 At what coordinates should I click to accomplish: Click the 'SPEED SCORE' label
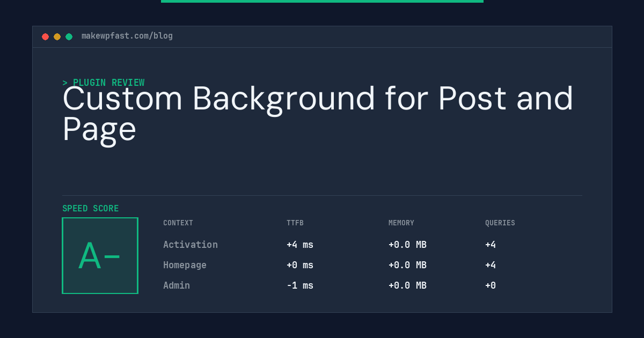tap(91, 208)
